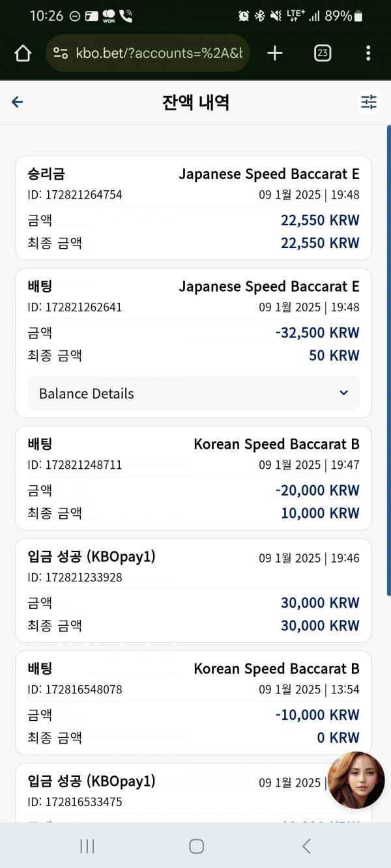
Task: Select the 입금 성공 entry ID 172821233928
Action: pyautogui.click(x=194, y=591)
